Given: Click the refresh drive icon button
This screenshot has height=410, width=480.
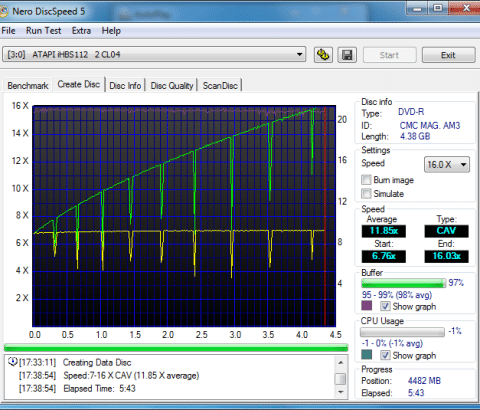Looking at the screenshot, I should coord(323,55).
